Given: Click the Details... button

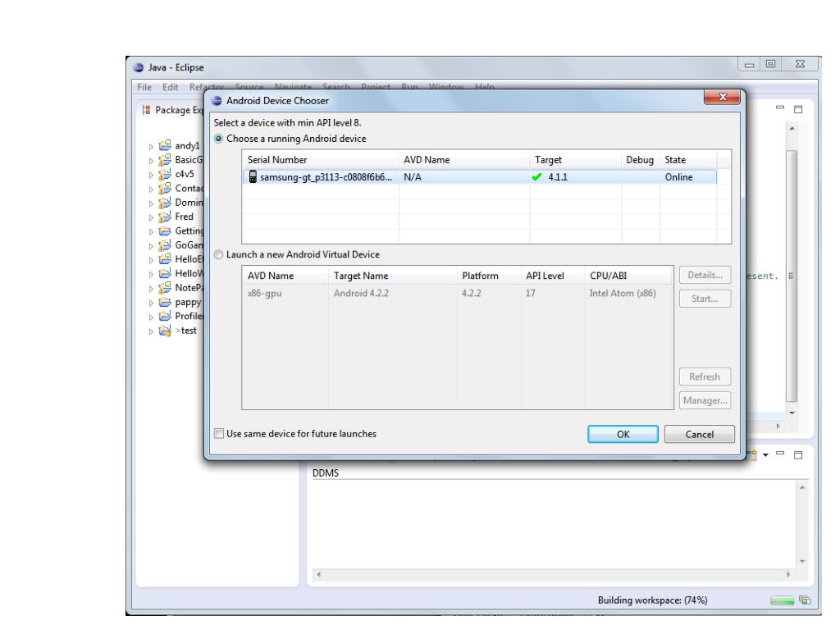Looking at the screenshot, I should coord(705,276).
